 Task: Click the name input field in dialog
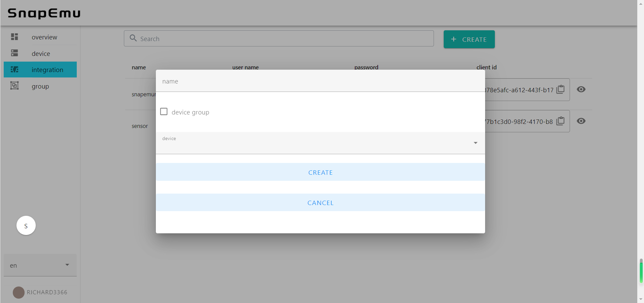[320, 81]
